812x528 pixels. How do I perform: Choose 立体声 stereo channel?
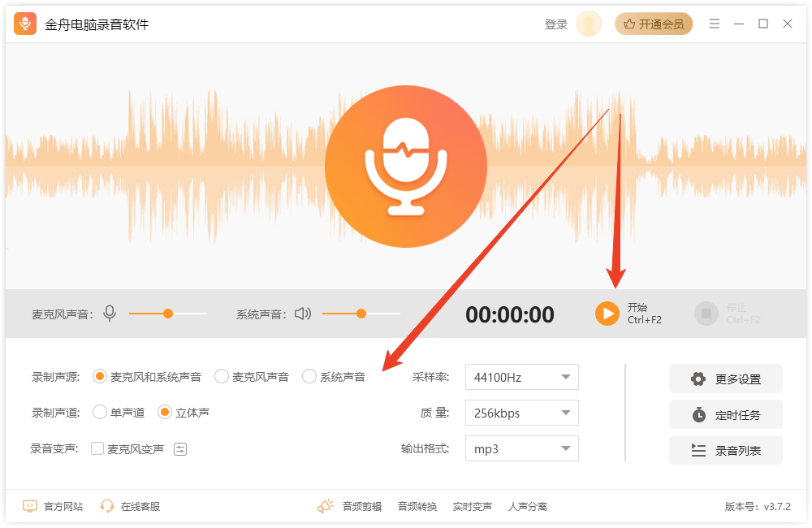click(184, 413)
